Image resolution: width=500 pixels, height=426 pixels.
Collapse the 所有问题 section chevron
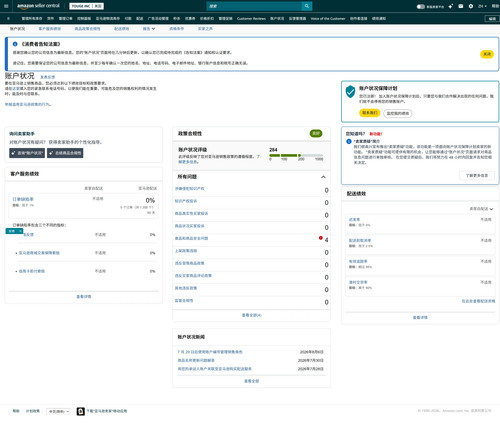tap(323, 177)
